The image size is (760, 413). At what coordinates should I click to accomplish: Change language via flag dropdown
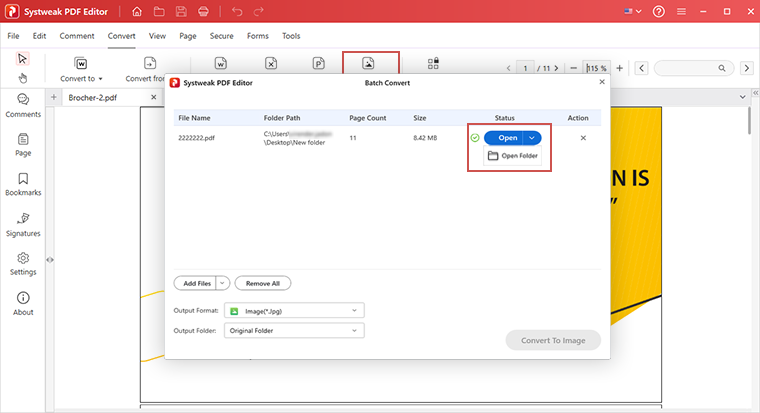pos(633,11)
